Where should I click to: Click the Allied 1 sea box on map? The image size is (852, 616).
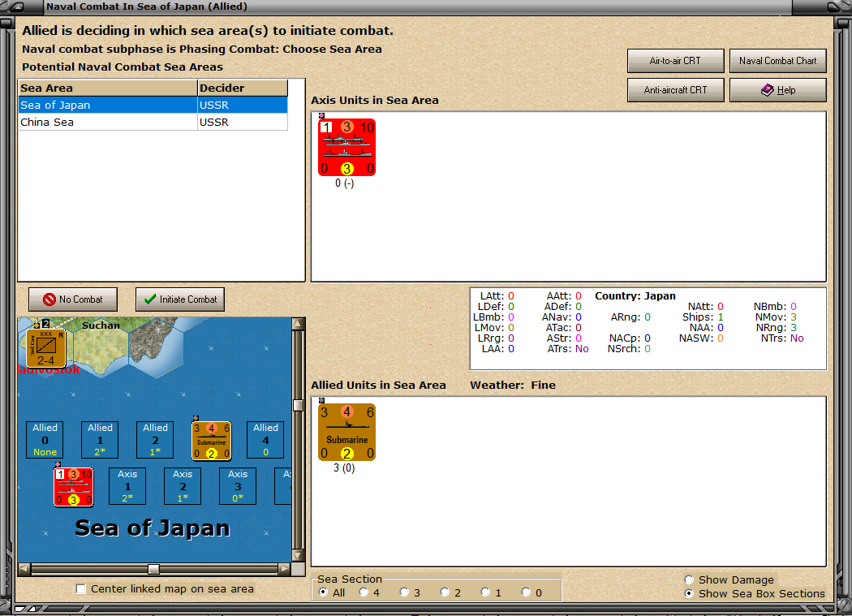[x=100, y=439]
